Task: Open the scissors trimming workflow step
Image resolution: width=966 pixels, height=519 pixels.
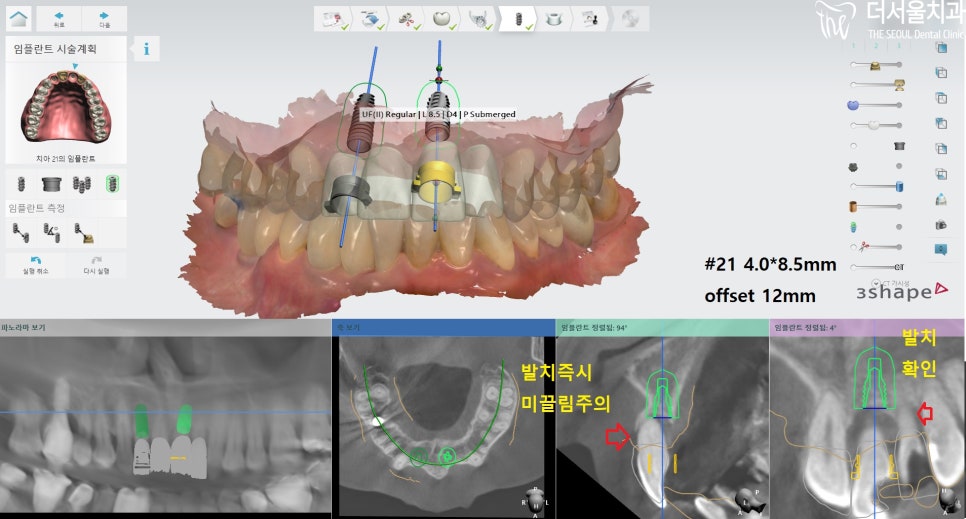Action: pyautogui.click(x=402, y=18)
